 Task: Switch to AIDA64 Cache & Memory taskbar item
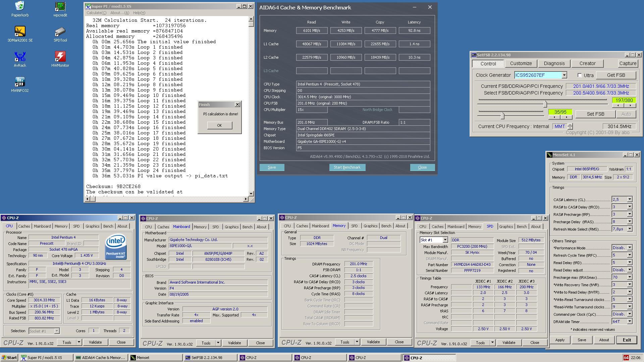click(x=101, y=358)
